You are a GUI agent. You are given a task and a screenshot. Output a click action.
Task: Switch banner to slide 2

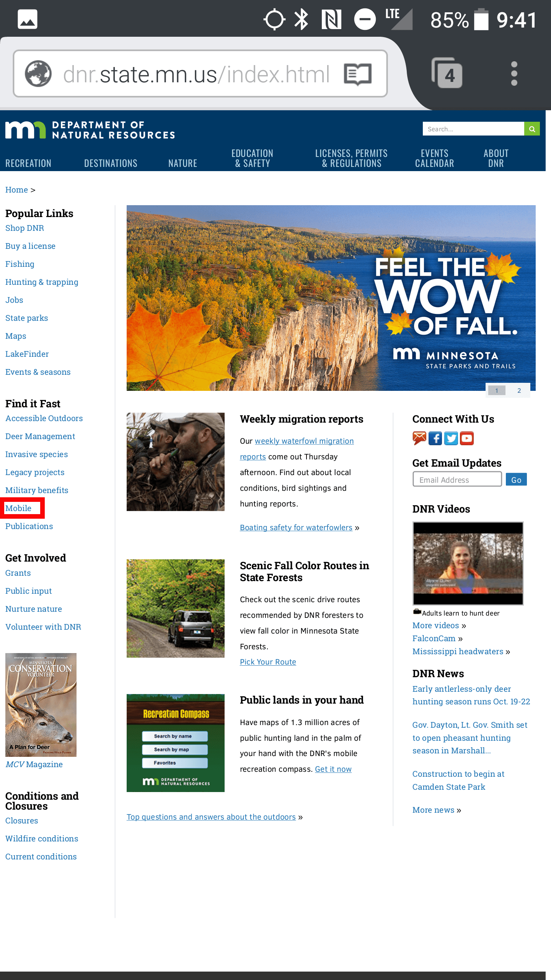click(x=519, y=390)
